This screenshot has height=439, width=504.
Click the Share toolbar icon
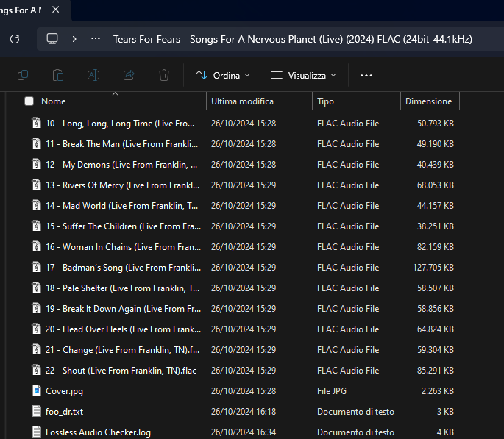tap(129, 76)
